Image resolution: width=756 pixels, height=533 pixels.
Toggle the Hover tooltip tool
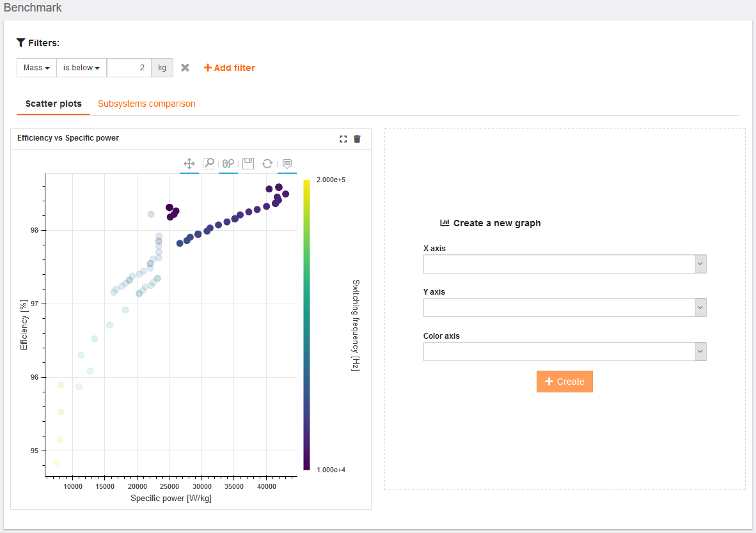[x=287, y=164]
